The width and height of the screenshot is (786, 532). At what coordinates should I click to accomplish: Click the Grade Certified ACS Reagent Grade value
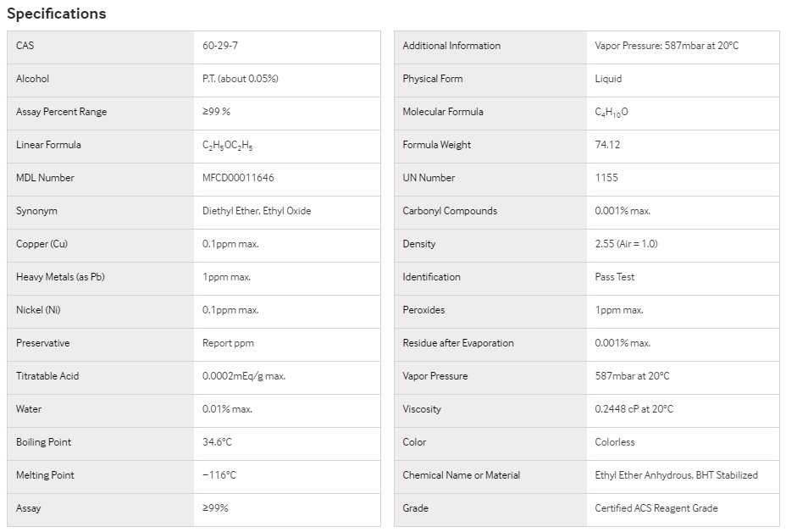[x=656, y=508]
